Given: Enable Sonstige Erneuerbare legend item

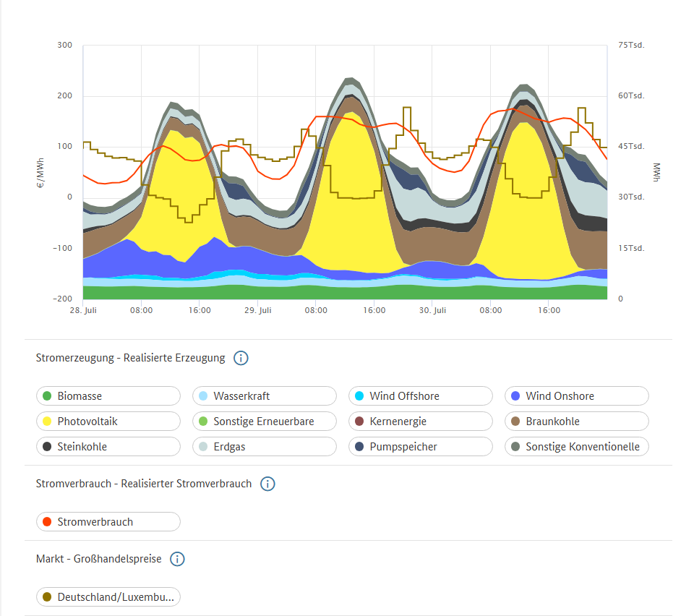Looking at the screenshot, I should 264,422.
